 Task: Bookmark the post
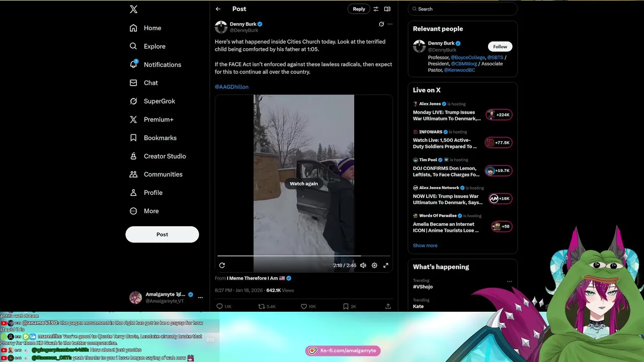[346, 306]
